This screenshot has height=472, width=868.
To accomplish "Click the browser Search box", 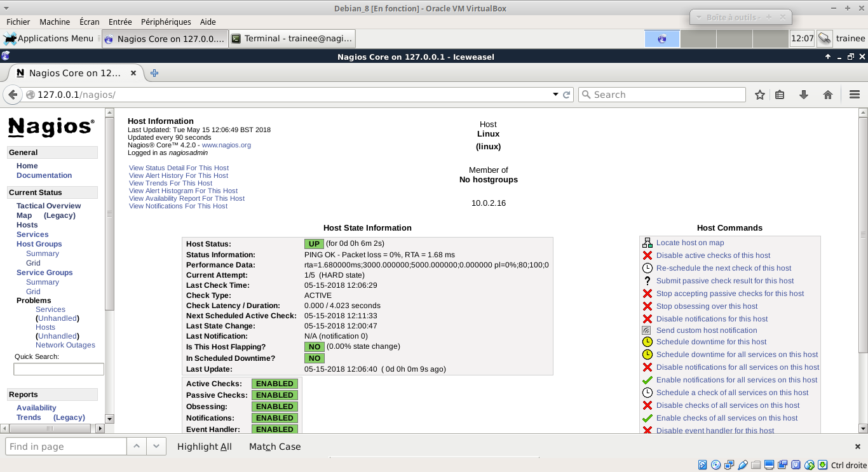I will 661,95.
